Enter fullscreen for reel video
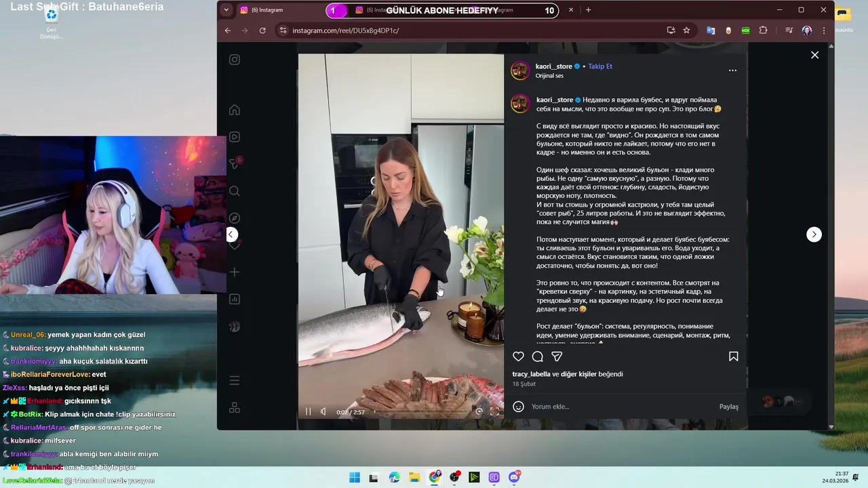Image resolution: width=868 pixels, height=488 pixels. 494,411
